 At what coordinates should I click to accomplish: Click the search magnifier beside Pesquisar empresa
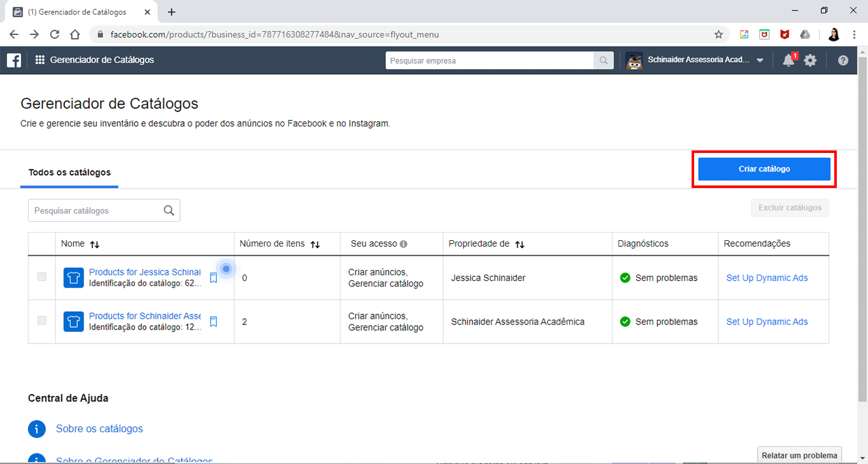pyautogui.click(x=603, y=61)
